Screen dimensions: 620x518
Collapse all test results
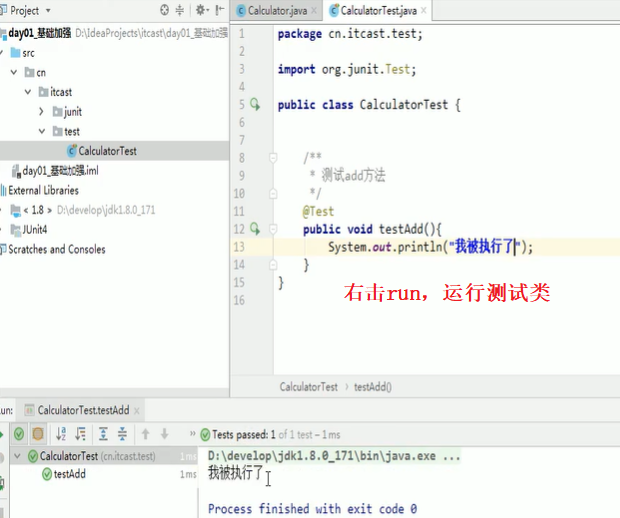[x=122, y=434]
